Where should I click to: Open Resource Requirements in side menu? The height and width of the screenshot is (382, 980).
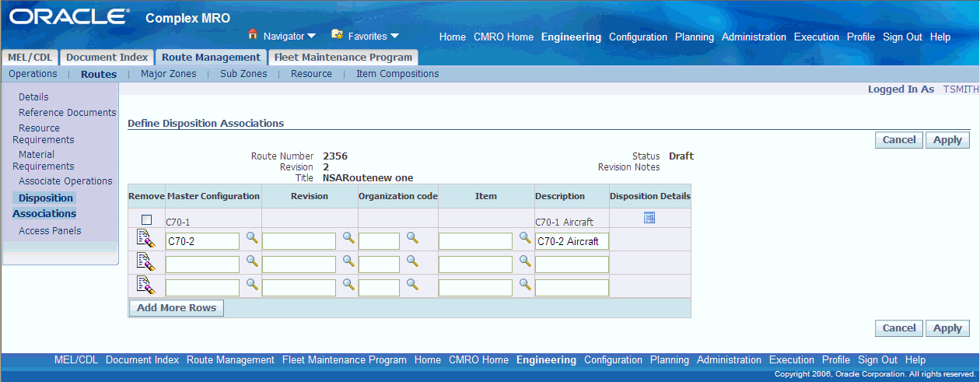[x=44, y=134]
